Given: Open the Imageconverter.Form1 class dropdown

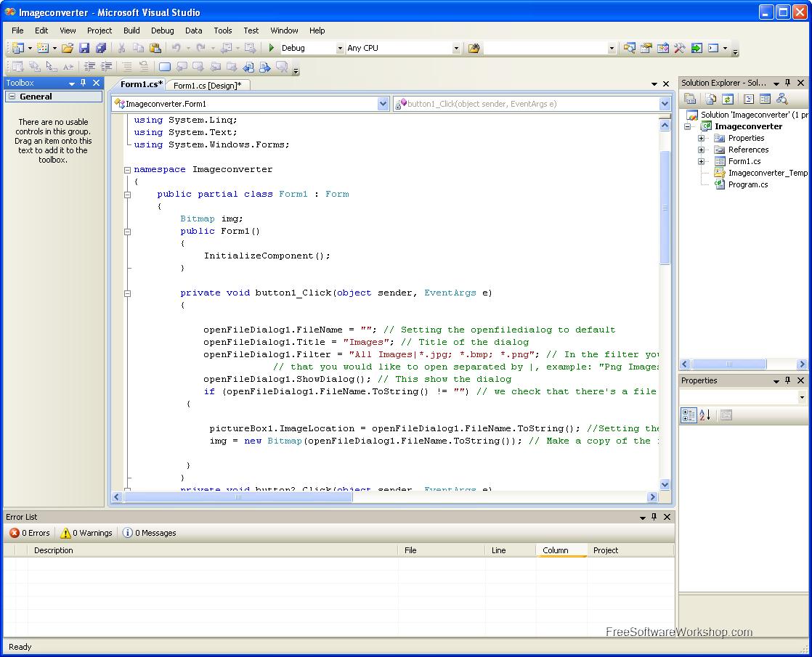Looking at the screenshot, I should (383, 104).
